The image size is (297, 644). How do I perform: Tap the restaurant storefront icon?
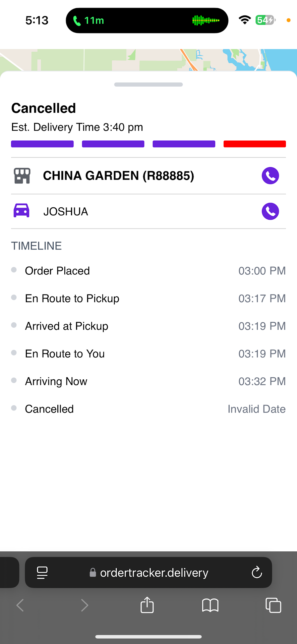tap(22, 176)
